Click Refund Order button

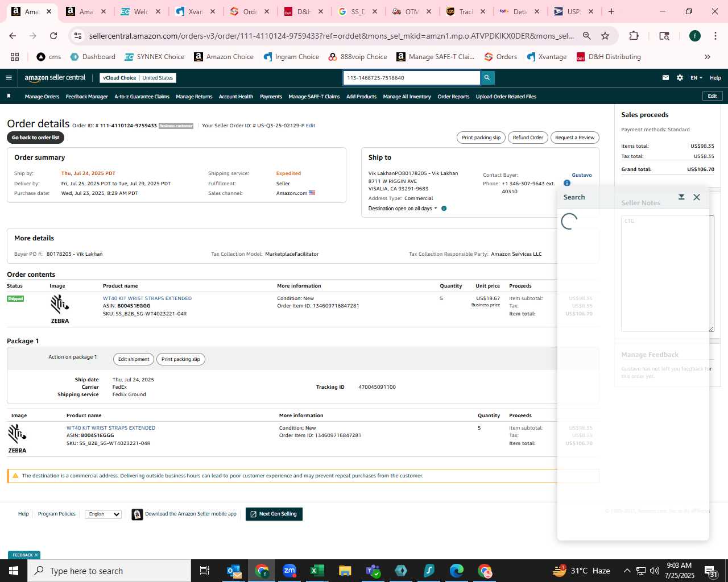[x=528, y=138]
